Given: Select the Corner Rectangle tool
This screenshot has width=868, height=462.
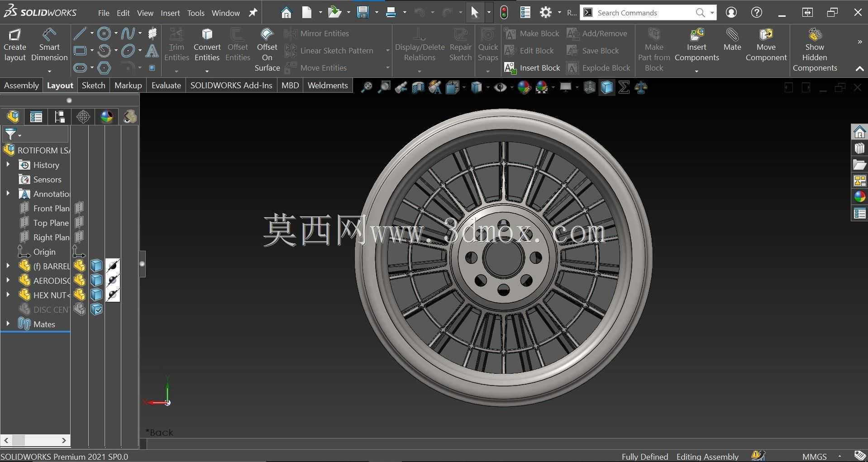Looking at the screenshot, I should pyautogui.click(x=80, y=51).
